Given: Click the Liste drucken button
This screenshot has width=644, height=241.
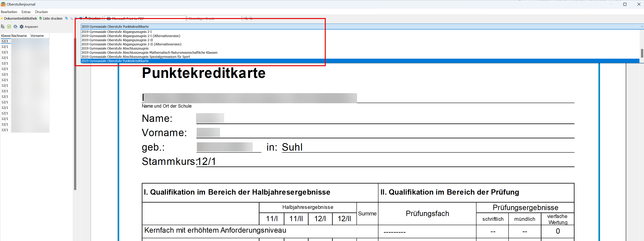Looking at the screenshot, I should (51, 18).
